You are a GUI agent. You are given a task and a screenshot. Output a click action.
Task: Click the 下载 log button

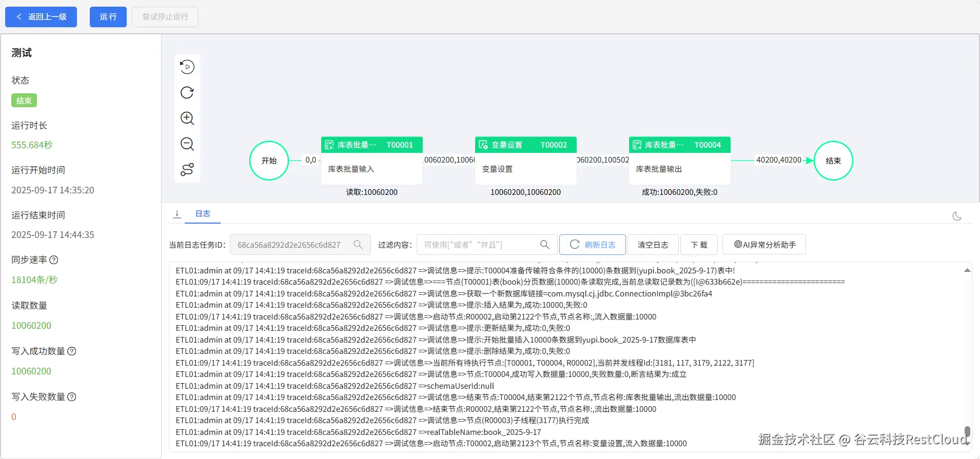click(699, 245)
